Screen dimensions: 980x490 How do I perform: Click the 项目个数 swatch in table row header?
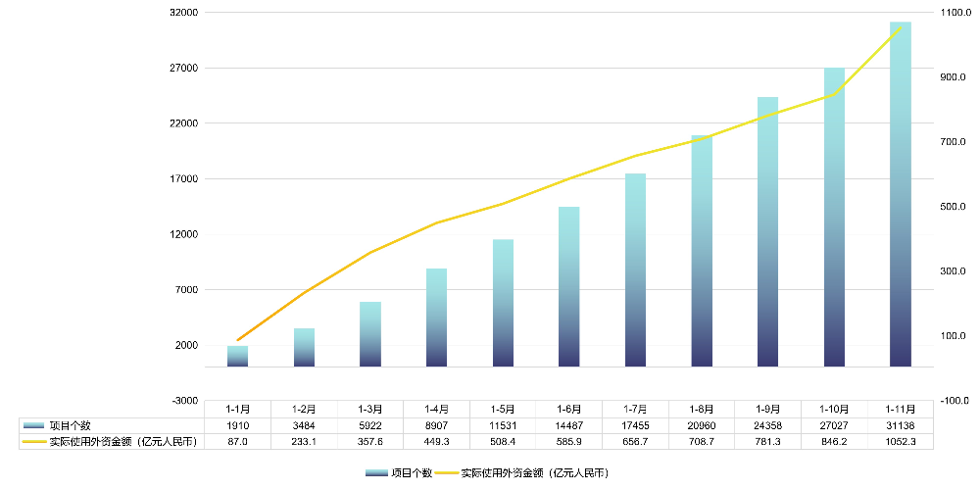tap(34, 425)
